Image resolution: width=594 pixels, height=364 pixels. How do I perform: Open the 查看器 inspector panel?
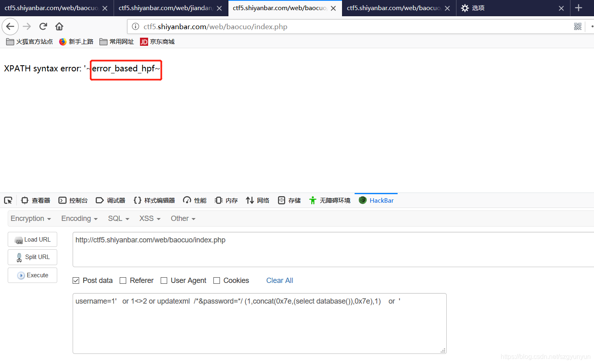[36, 200]
